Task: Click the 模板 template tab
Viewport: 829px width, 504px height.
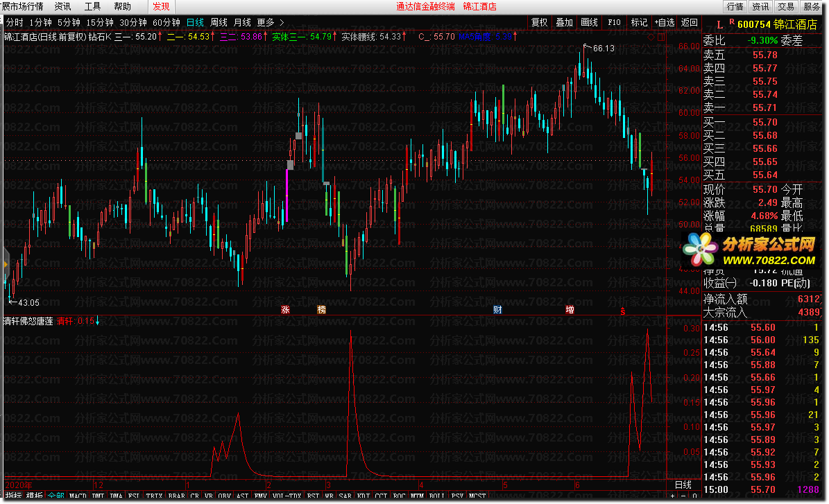Action: [x=35, y=496]
